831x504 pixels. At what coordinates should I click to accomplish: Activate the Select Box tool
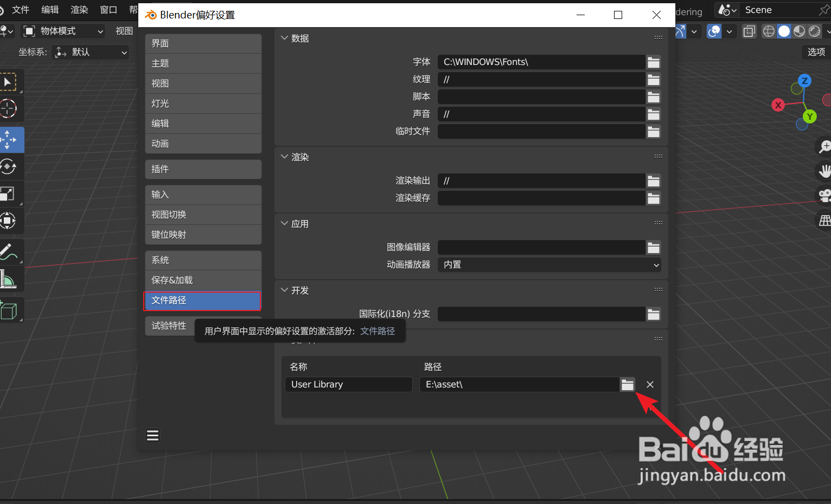(9, 82)
